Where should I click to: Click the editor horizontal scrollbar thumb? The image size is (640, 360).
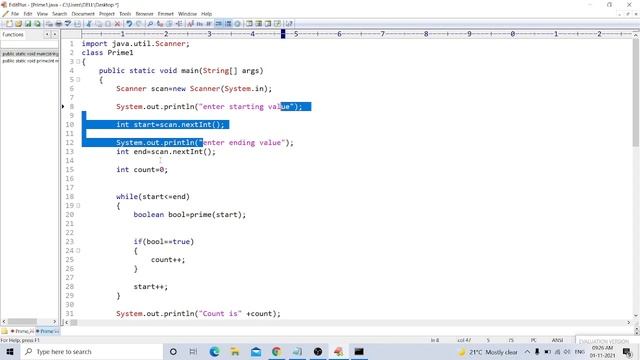(74, 322)
